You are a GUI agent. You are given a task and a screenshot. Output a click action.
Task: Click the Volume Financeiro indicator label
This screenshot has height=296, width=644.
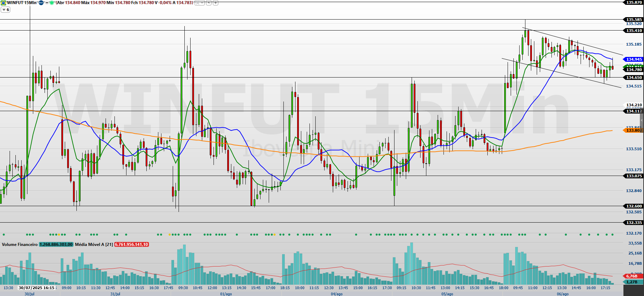tap(20, 245)
